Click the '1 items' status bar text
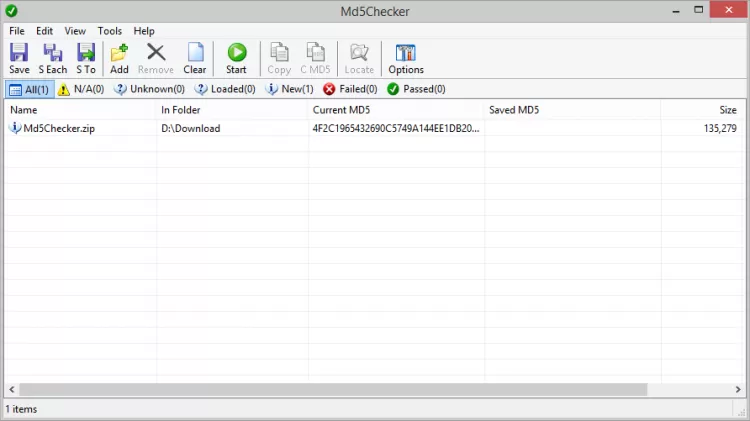 [x=21, y=409]
